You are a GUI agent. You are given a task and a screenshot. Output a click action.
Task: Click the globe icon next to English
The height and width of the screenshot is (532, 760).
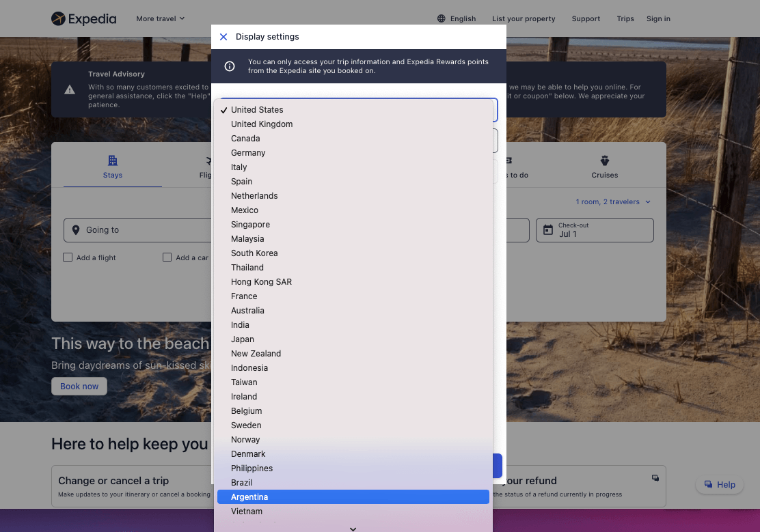[440, 18]
